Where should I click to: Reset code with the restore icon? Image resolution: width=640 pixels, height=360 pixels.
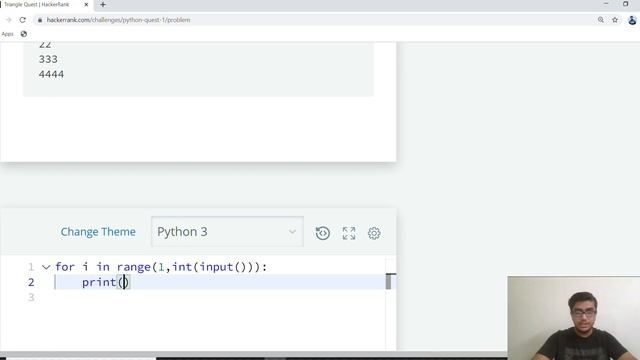[322, 233]
